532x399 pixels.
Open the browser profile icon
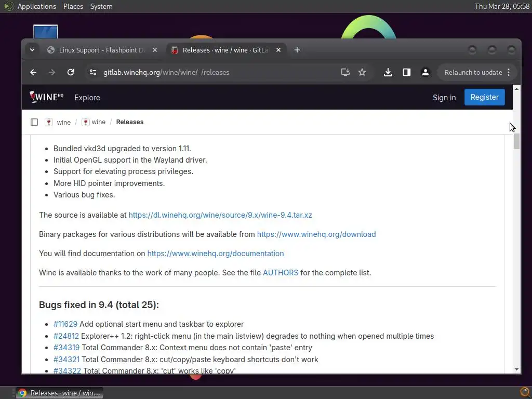(x=425, y=72)
